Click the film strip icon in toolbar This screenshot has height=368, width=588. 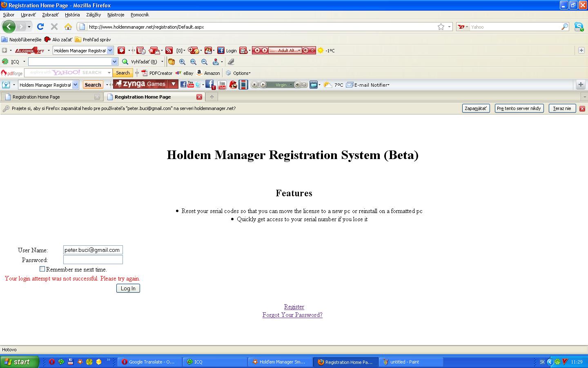(243, 85)
